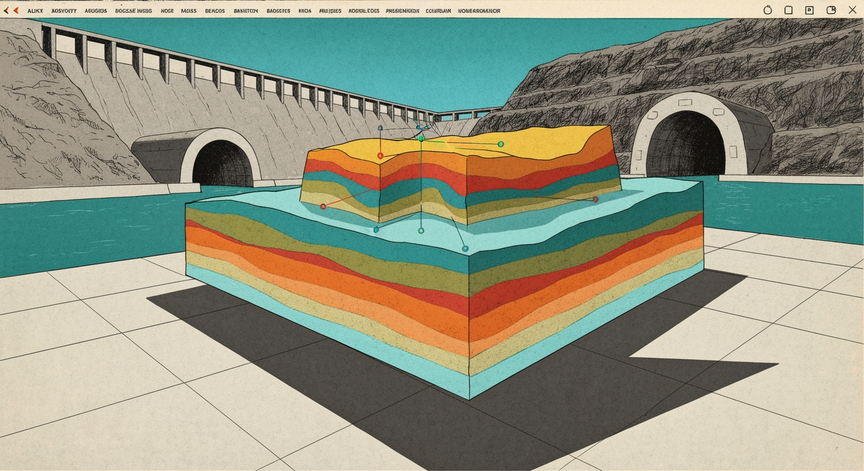Select the lowest teal handle on the light blue slab
Viewport: 864px width, 471px height.
(465, 249)
